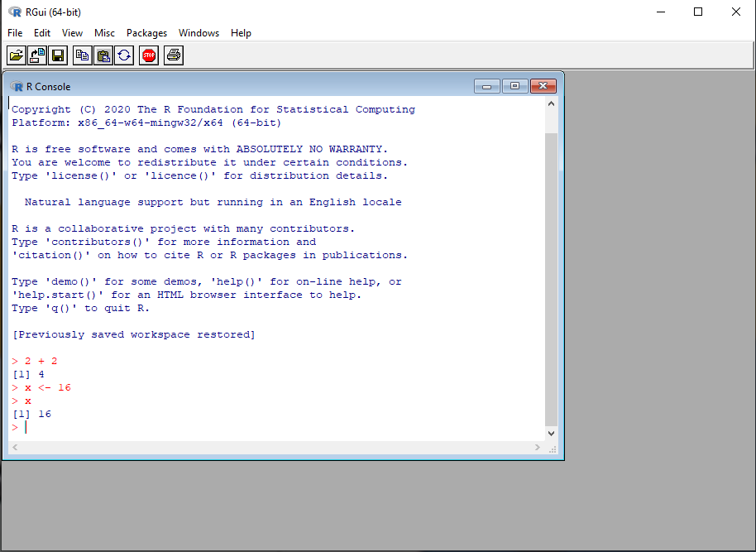Screen dimensions: 756x552
Task: Click the 'R is free software' line
Action: pos(199,149)
